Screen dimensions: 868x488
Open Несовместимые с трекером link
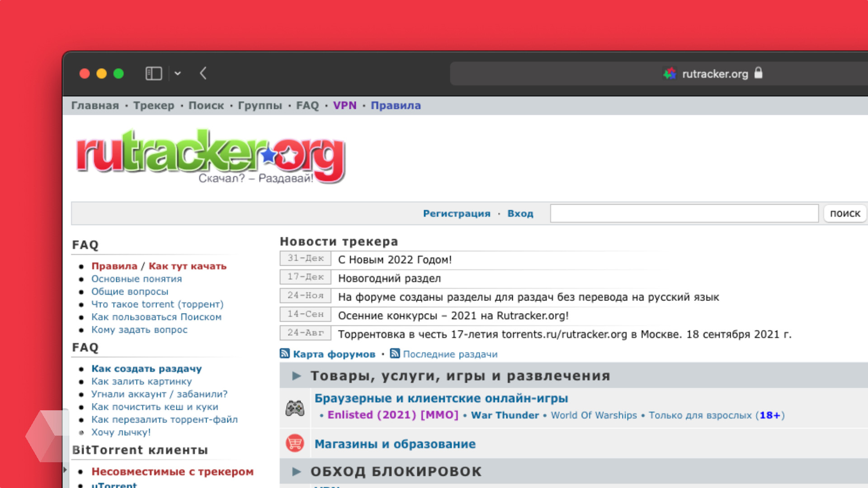point(172,471)
